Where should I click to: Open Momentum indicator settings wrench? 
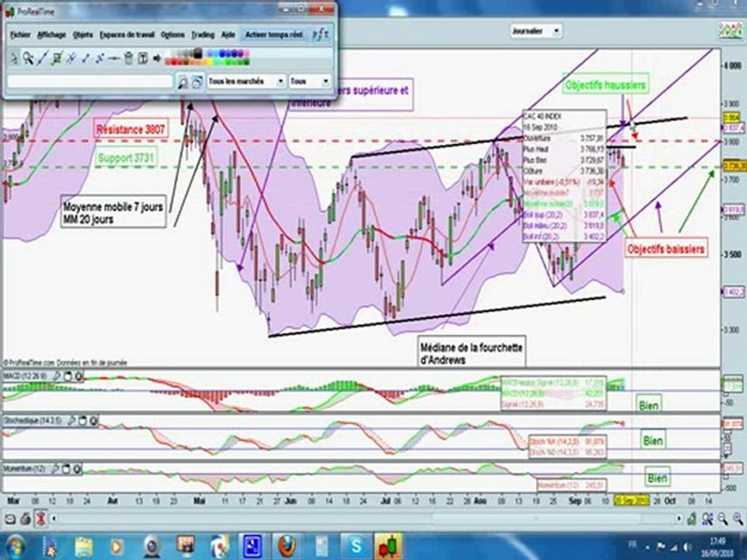(54, 469)
